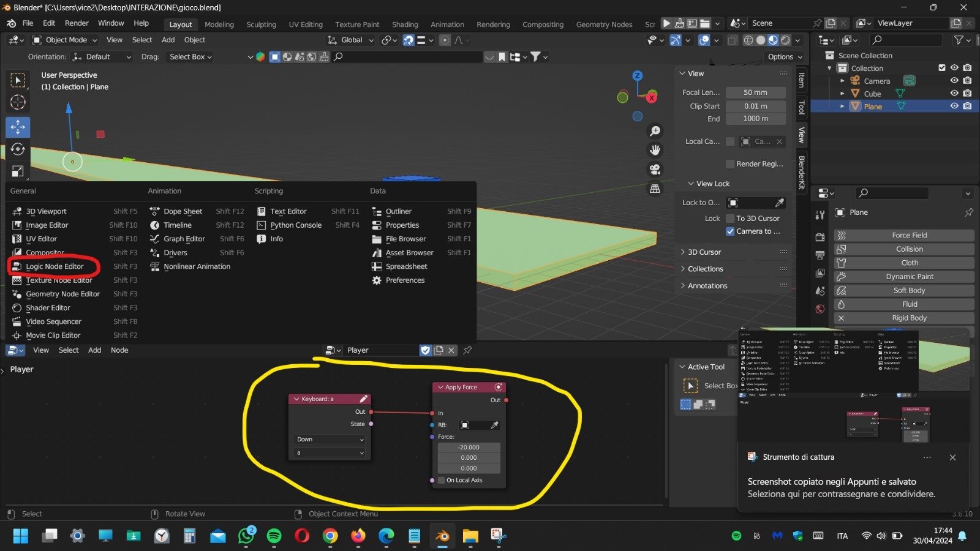
Task: Click the Fluid physics button
Action: [903, 304]
